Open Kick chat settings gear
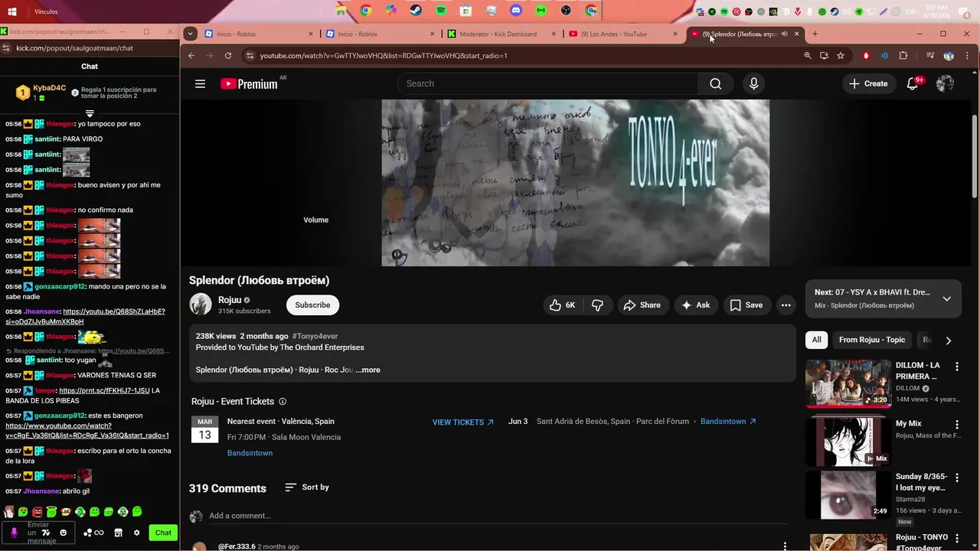The width and height of the screenshot is (980, 551). [137, 533]
